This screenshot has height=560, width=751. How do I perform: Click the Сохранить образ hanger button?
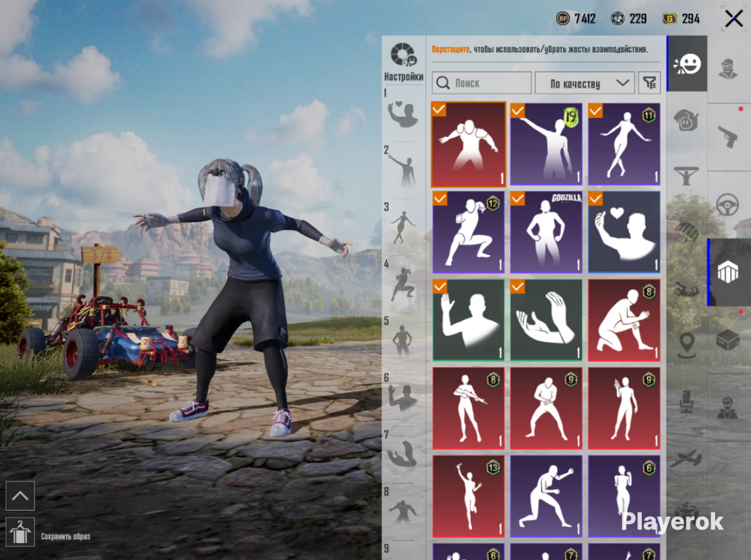(x=20, y=532)
